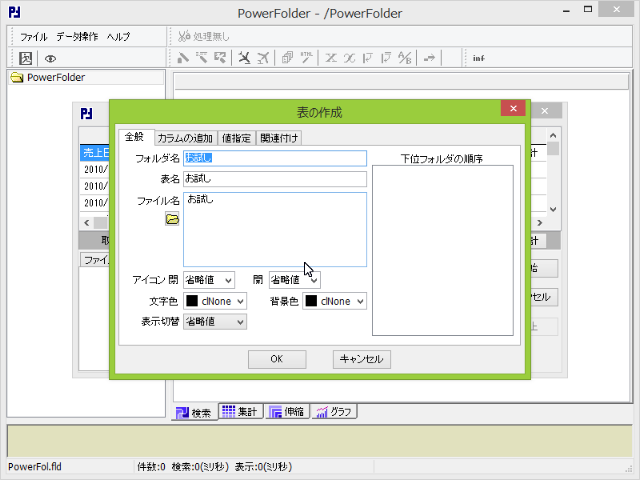
Task: Close the 表の作成 dialog
Action: click(513, 108)
